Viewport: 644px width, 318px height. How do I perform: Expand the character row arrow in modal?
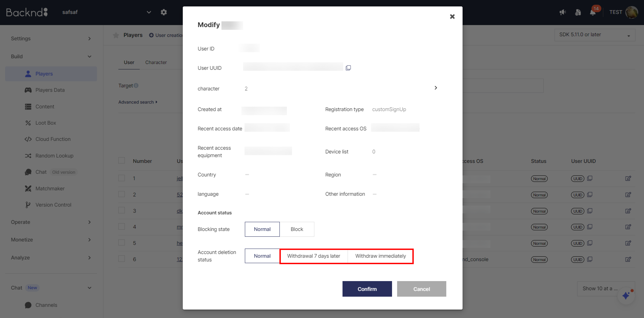point(436,88)
